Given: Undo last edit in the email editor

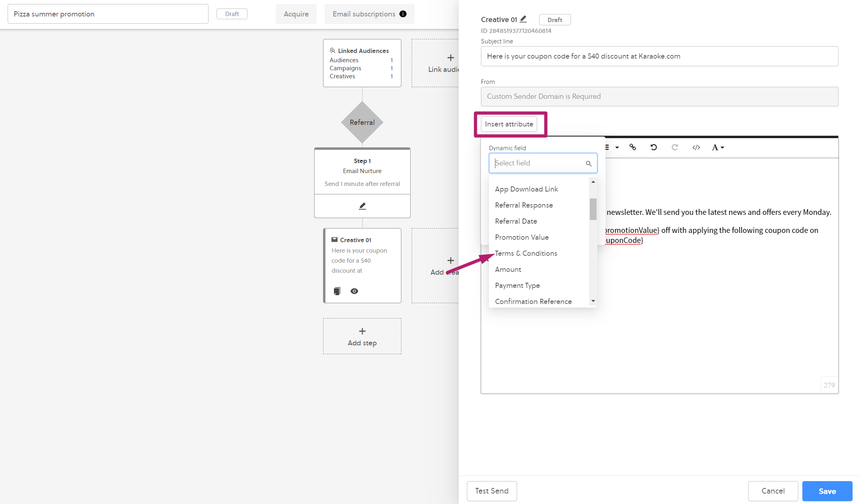Looking at the screenshot, I should tap(654, 147).
